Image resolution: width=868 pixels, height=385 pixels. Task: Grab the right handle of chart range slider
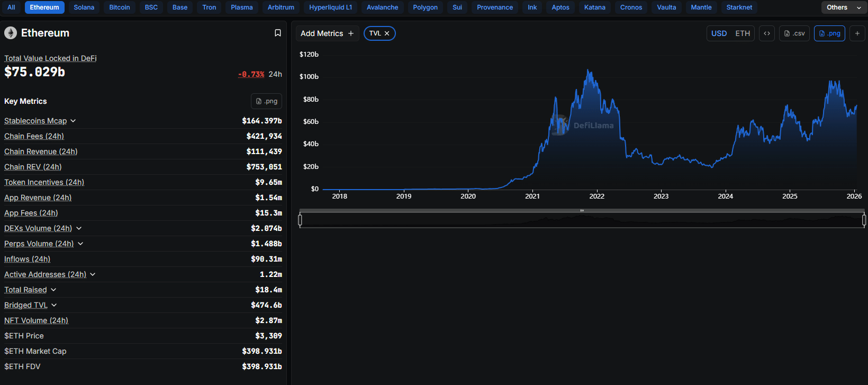(864, 220)
